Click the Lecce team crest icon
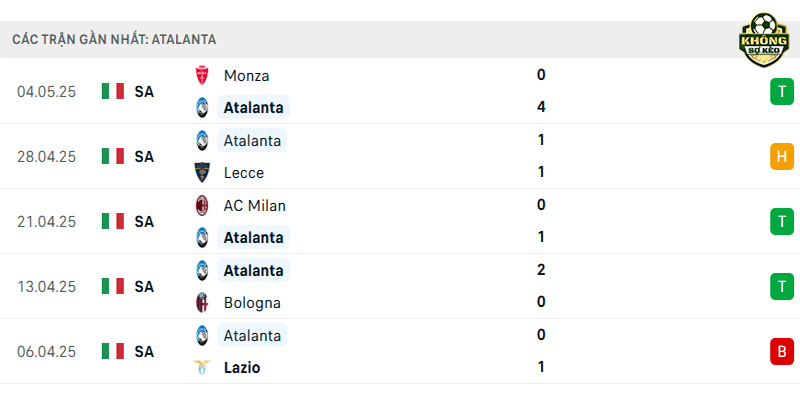 tap(202, 172)
